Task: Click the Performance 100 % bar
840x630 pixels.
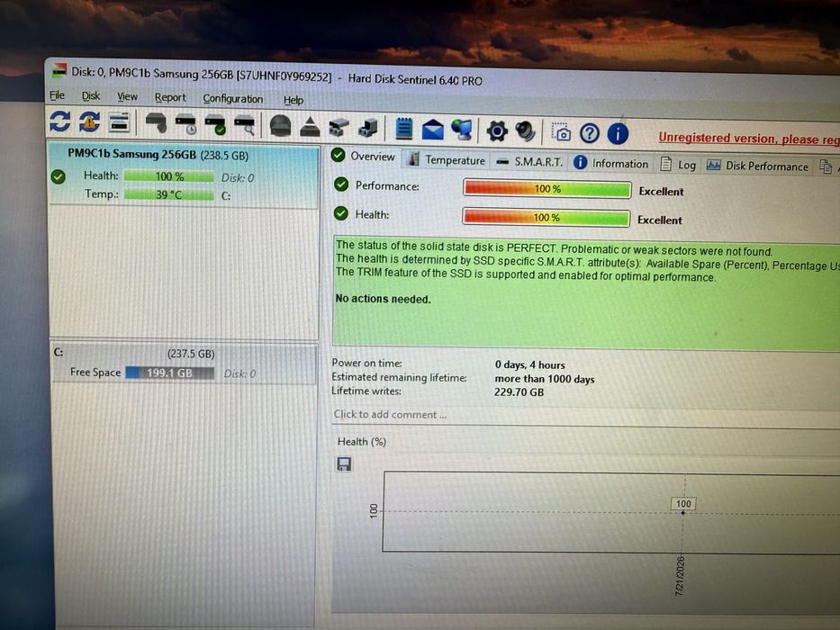Action: click(547, 189)
